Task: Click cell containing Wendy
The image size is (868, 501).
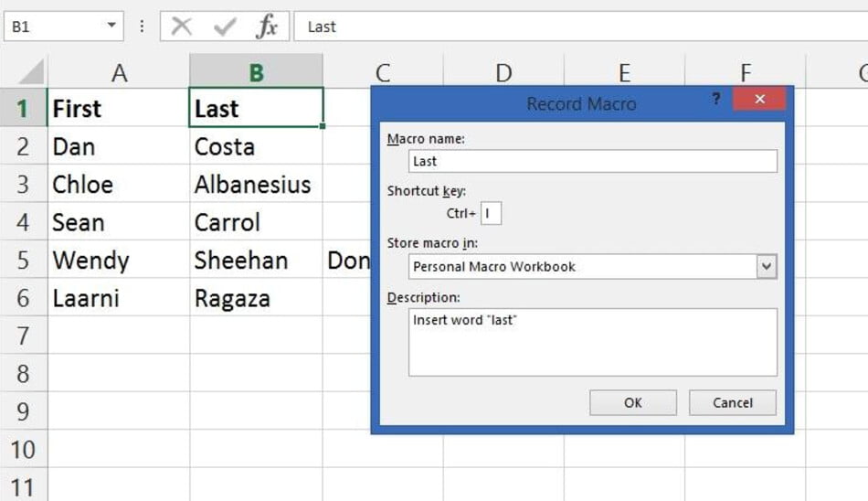Action: (x=119, y=260)
